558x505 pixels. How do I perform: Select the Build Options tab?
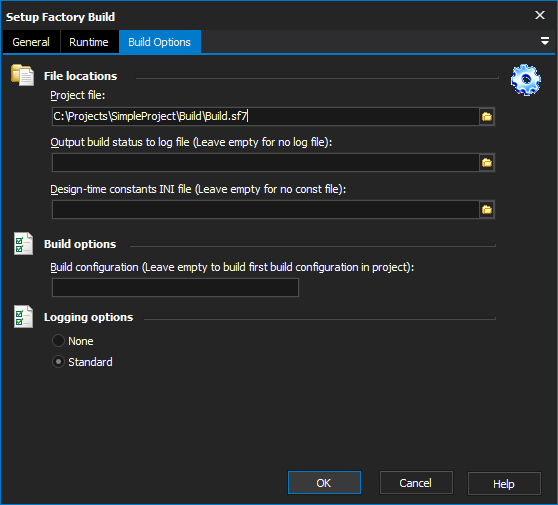[x=159, y=42]
